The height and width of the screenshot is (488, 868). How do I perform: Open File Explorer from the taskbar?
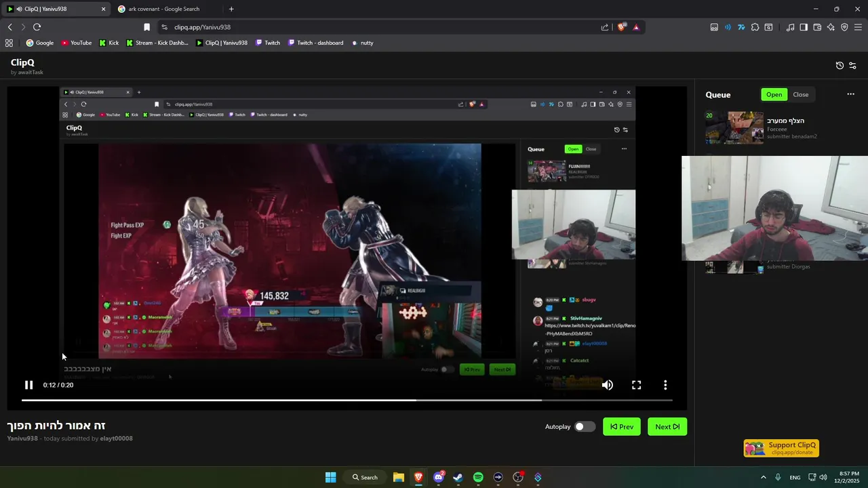point(399,477)
